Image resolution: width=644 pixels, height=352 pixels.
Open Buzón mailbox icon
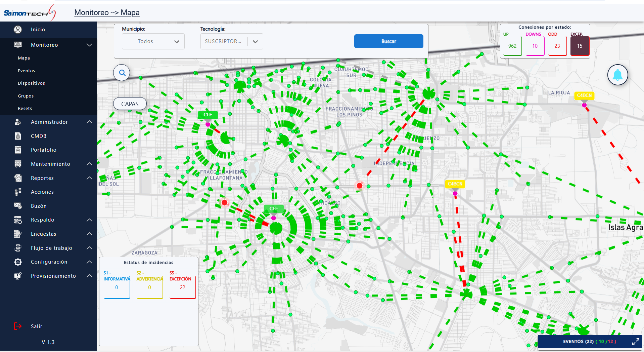(x=18, y=206)
